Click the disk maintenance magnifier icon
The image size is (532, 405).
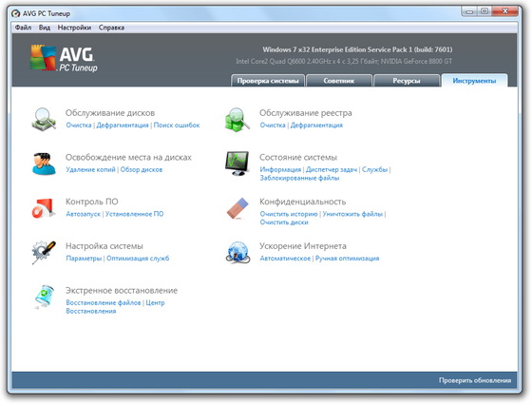click(x=44, y=119)
